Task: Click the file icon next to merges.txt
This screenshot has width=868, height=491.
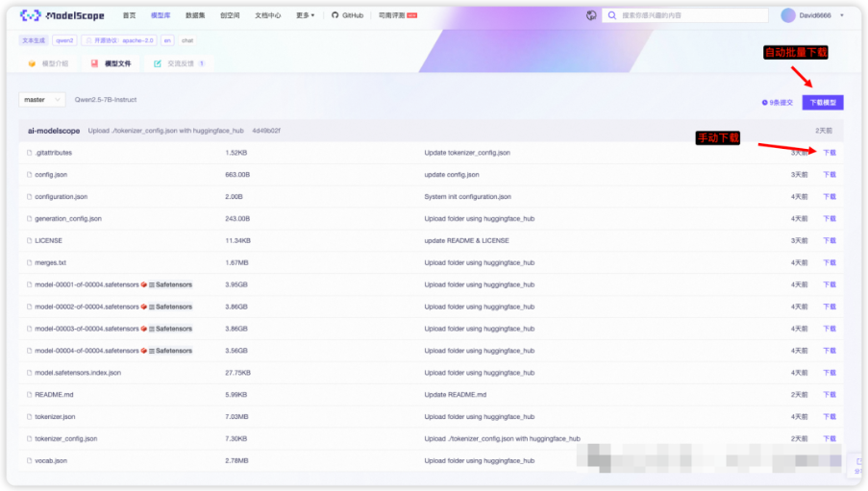Action: 30,263
